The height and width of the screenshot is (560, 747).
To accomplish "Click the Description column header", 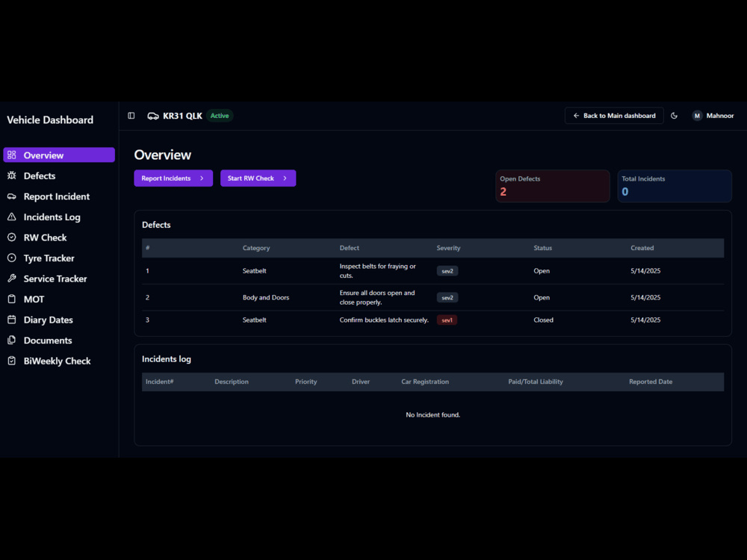I will coord(232,382).
